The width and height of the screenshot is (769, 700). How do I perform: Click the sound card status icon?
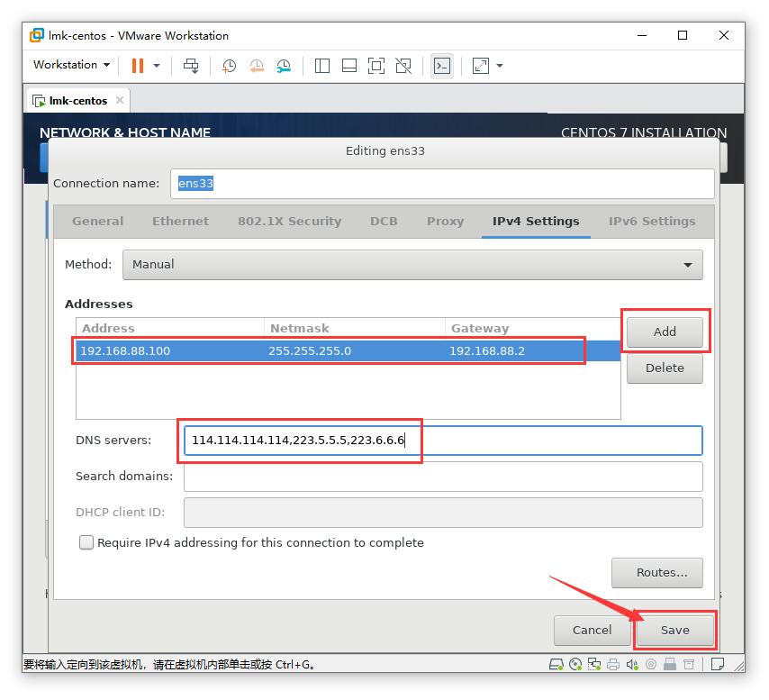tap(632, 665)
